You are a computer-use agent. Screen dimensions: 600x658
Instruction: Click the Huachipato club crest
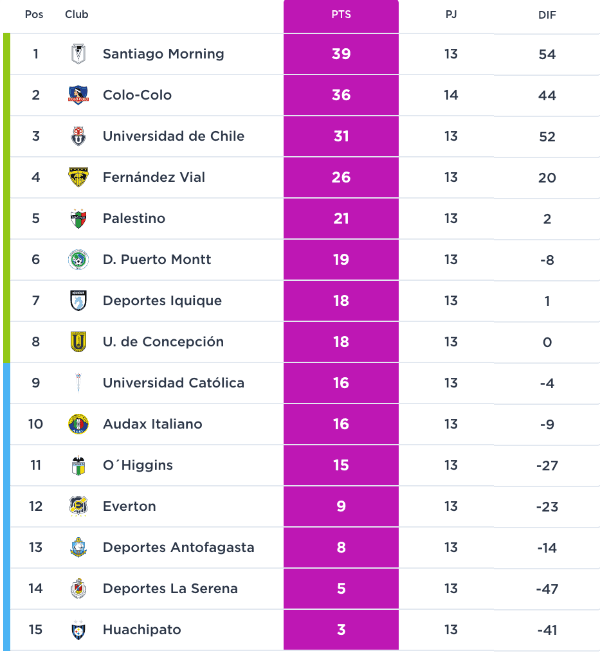coord(78,630)
